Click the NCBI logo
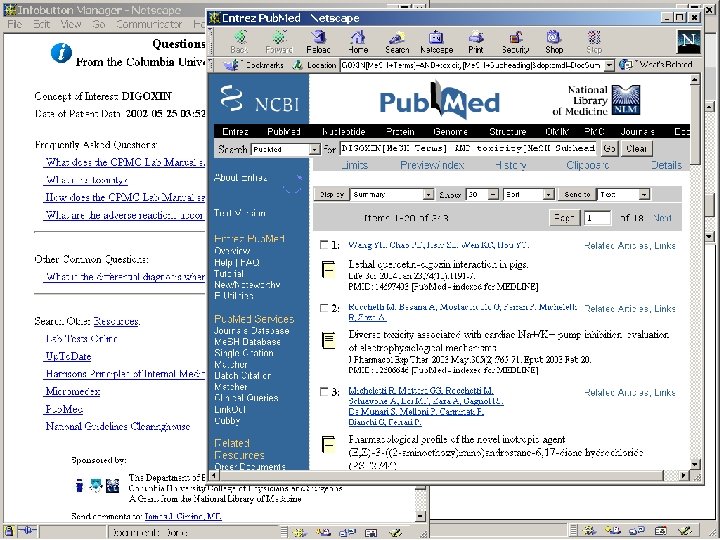The height and width of the screenshot is (540, 720). [x=259, y=99]
